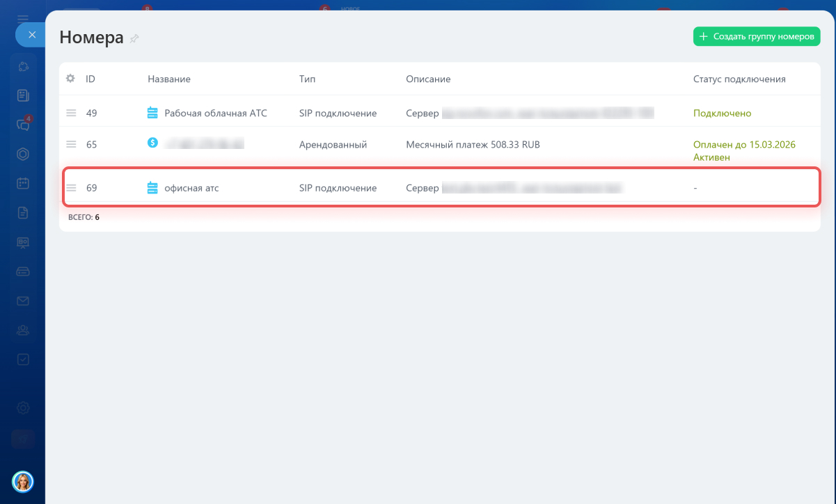Image resolution: width=836 pixels, height=504 pixels.
Task: Pin the Номера page with pushpin icon
Action: [x=134, y=39]
